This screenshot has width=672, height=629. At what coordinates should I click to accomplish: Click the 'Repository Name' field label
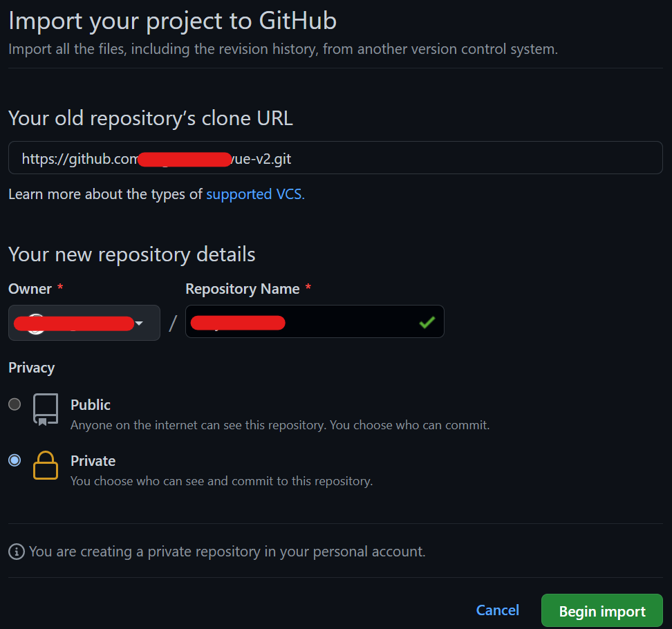tap(243, 289)
